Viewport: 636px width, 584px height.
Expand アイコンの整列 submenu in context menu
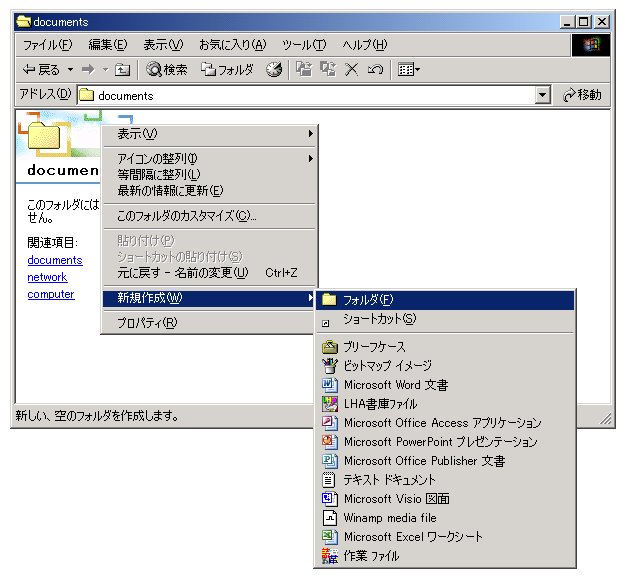(x=210, y=159)
